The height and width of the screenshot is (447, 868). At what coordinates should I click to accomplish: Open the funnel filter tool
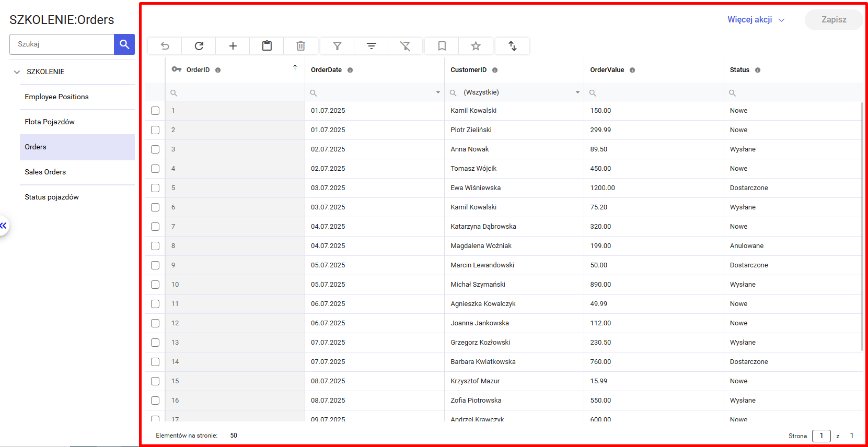[x=338, y=46]
